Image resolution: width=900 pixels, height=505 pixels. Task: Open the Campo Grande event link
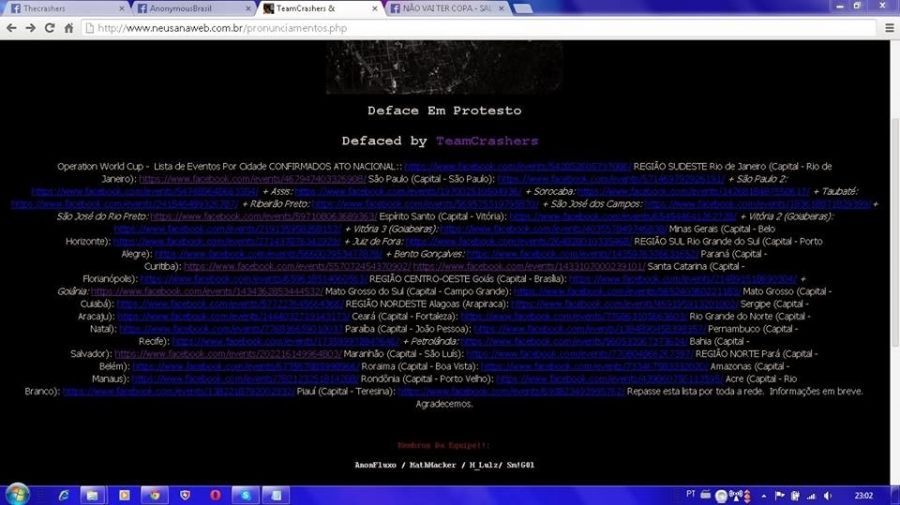tap(627, 292)
